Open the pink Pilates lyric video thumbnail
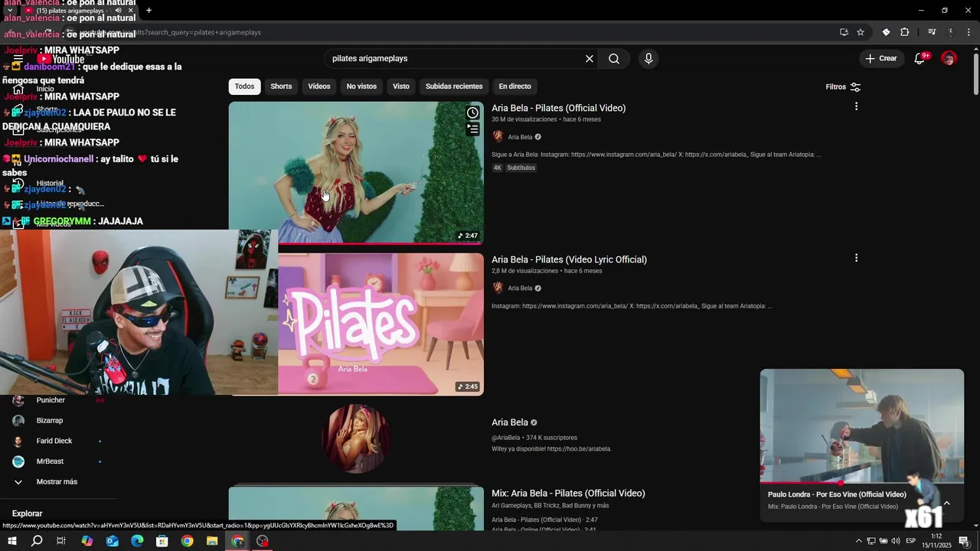The height and width of the screenshot is (551, 980). tap(381, 324)
